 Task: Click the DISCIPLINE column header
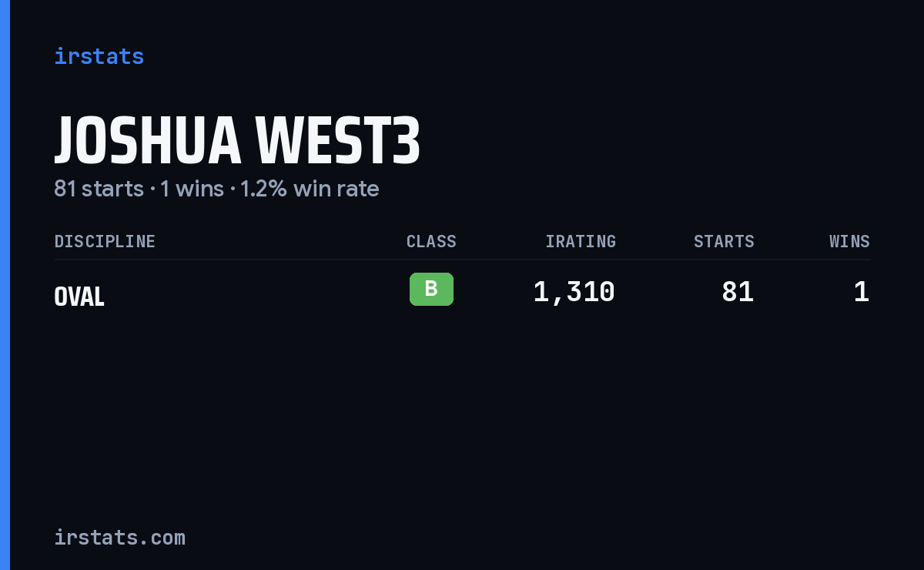click(105, 241)
